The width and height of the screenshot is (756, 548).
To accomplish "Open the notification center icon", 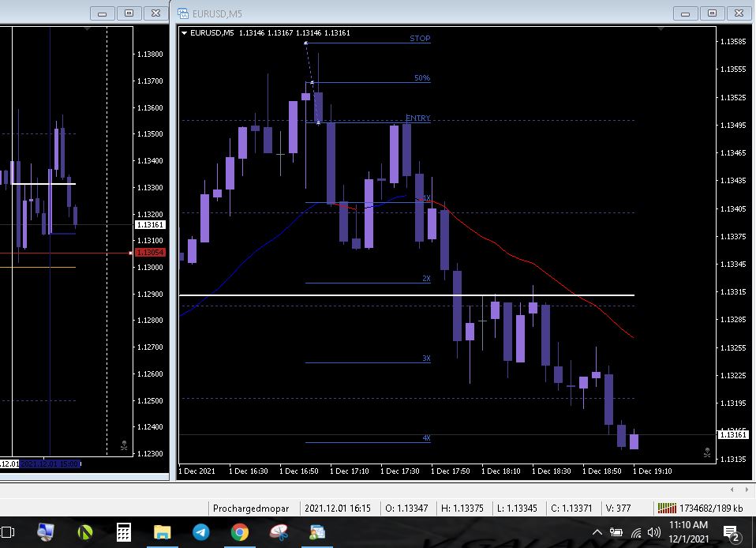I will [x=732, y=532].
